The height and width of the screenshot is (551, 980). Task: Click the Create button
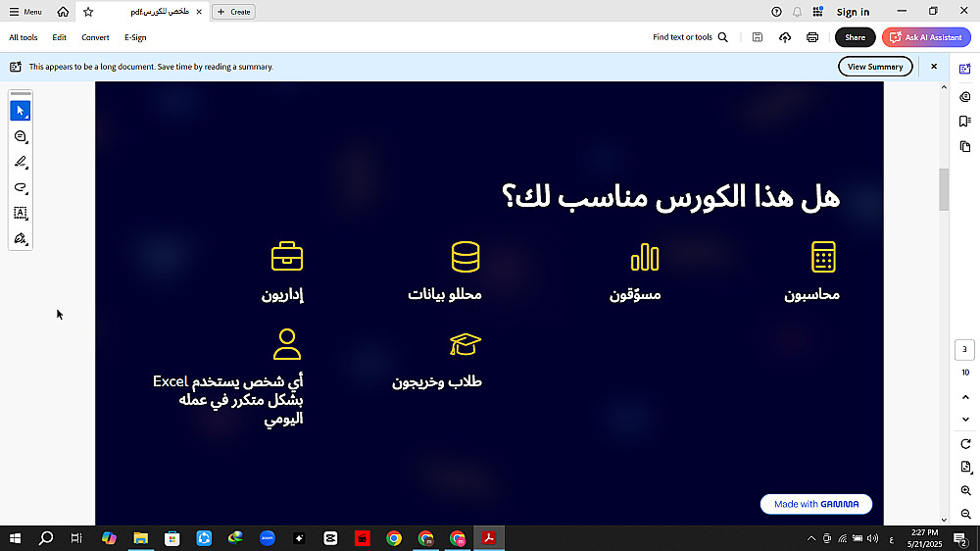point(234,12)
